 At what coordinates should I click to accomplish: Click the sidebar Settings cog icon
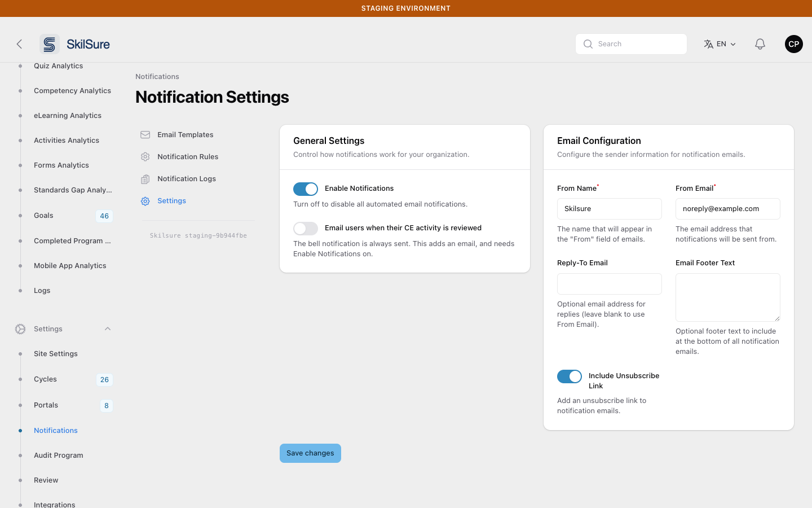[x=20, y=329]
